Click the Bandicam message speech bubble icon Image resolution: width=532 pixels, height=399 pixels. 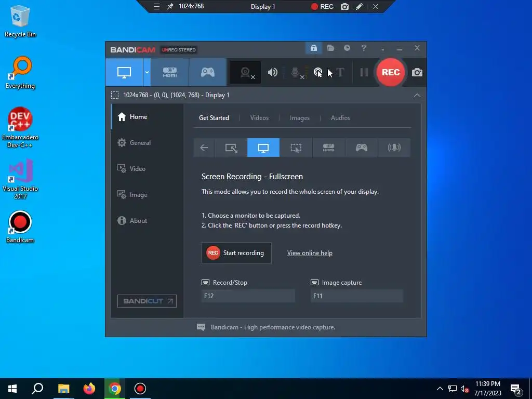click(x=201, y=327)
